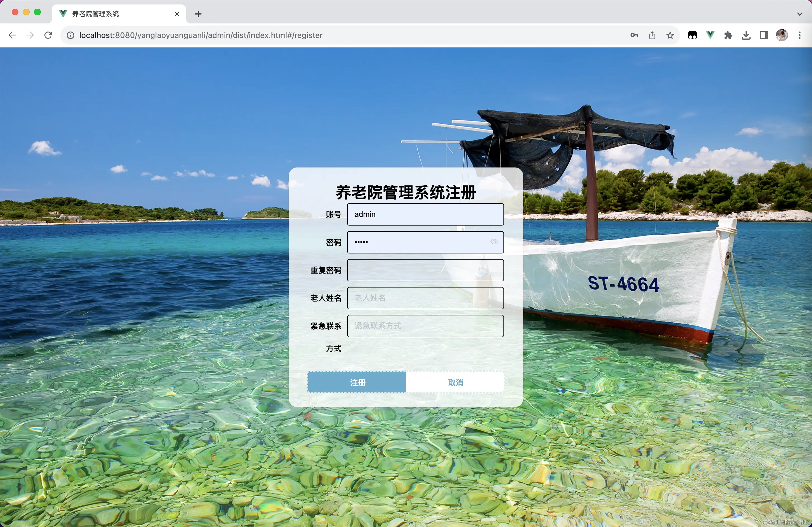
Task: Open the tab search chevron at top right
Action: [799, 14]
